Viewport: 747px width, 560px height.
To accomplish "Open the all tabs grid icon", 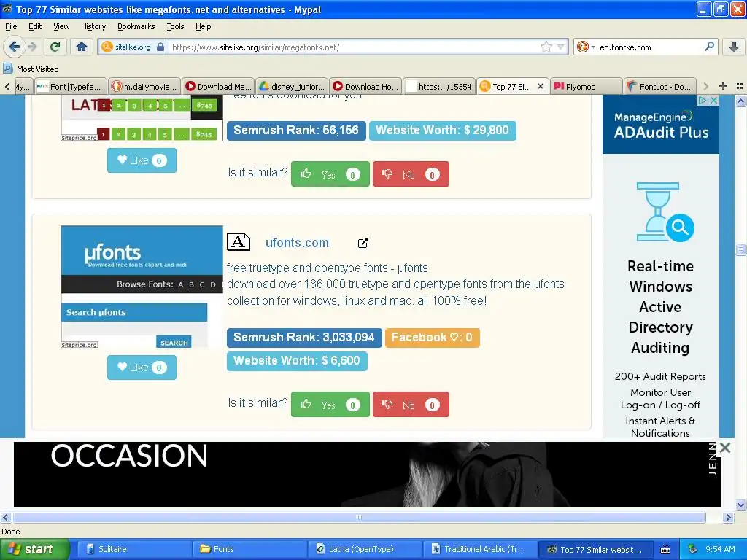I will pyautogui.click(x=740, y=86).
